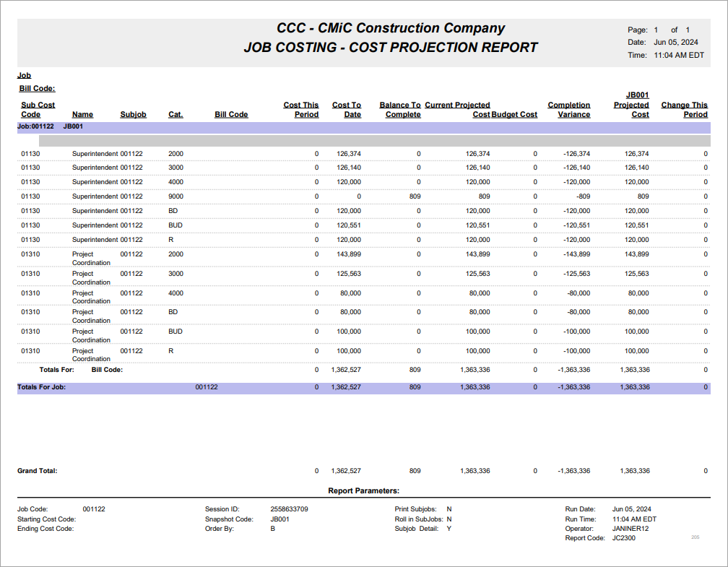
Task: Click the Change This Period column header
Action: [685, 109]
